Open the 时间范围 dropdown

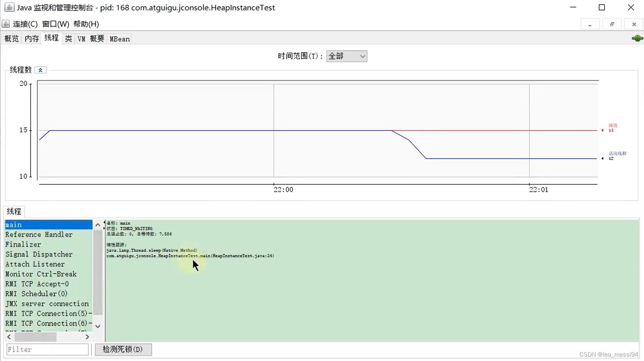point(347,56)
